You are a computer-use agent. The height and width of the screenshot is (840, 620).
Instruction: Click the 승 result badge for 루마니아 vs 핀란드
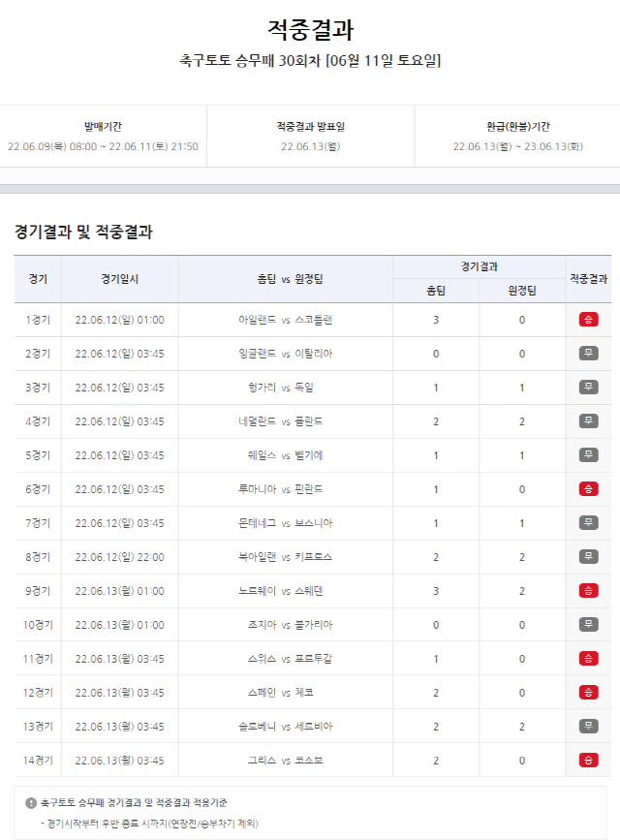coord(588,489)
